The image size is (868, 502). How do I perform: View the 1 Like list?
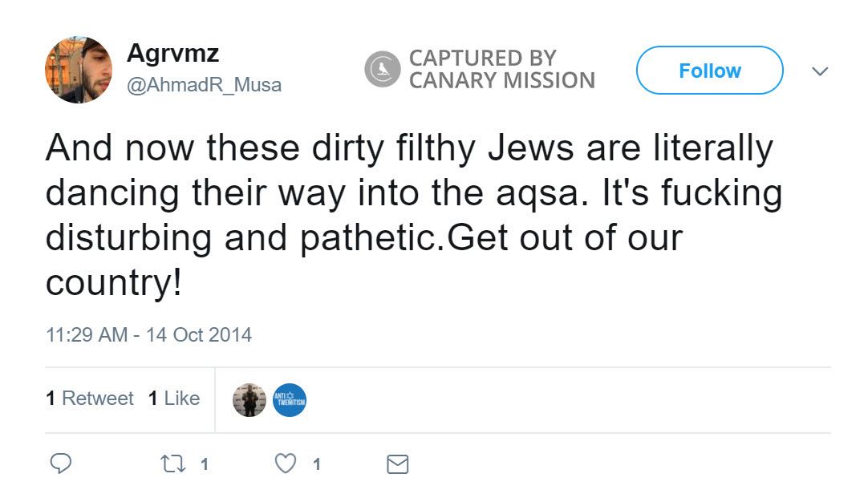[174, 399]
